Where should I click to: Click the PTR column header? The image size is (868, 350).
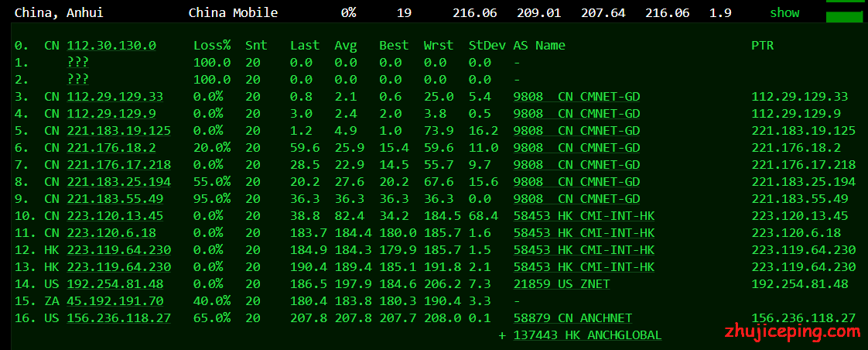click(x=762, y=46)
